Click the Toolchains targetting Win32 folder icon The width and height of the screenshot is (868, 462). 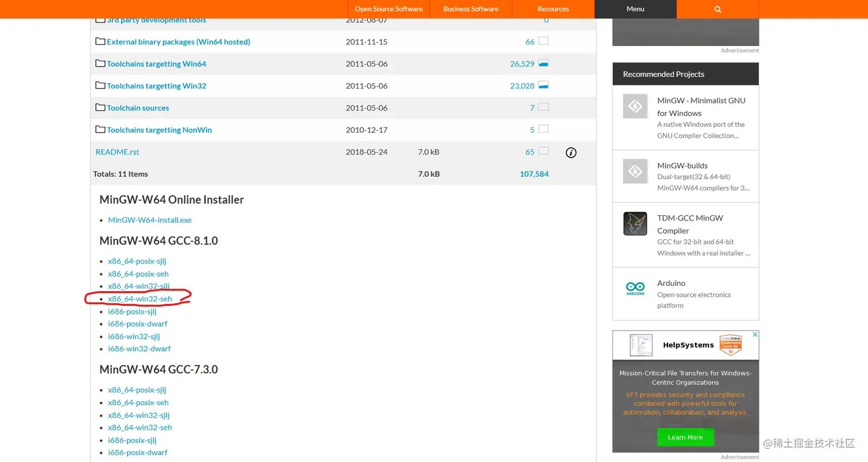pos(100,86)
